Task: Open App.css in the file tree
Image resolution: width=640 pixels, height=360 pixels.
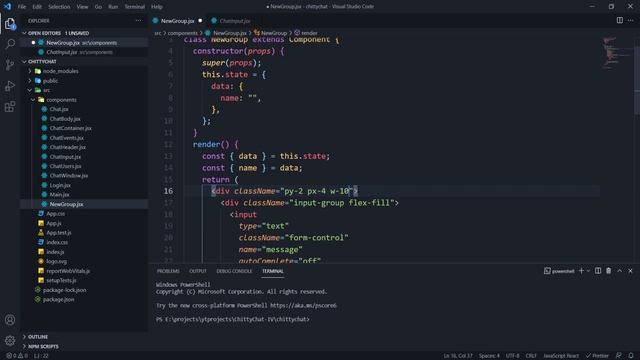Action: pos(56,213)
